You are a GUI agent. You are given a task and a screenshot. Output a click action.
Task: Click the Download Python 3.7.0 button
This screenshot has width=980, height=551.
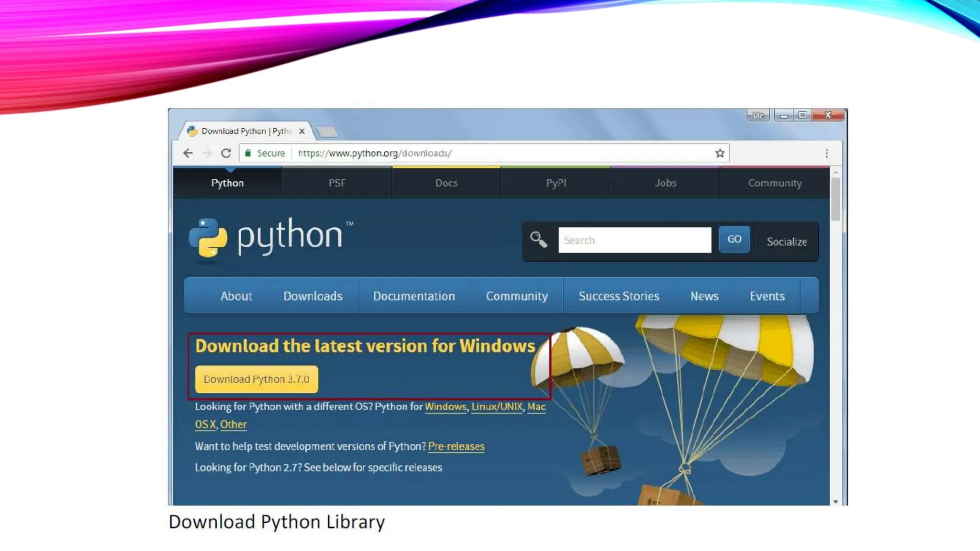coord(256,379)
